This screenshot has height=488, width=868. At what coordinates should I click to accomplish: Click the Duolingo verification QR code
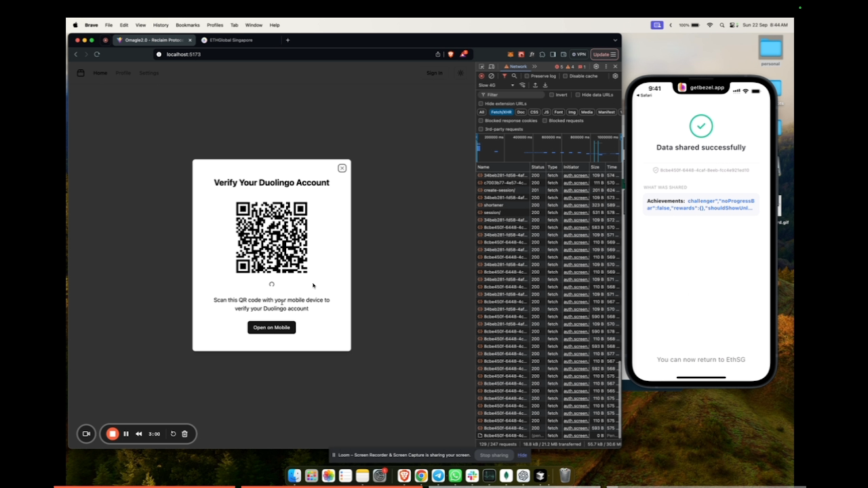point(271,237)
